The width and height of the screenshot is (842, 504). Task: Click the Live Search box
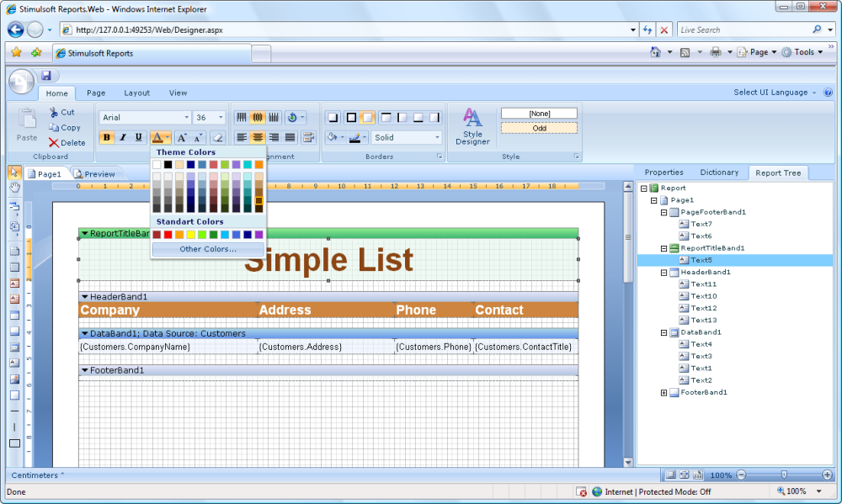coord(746,30)
